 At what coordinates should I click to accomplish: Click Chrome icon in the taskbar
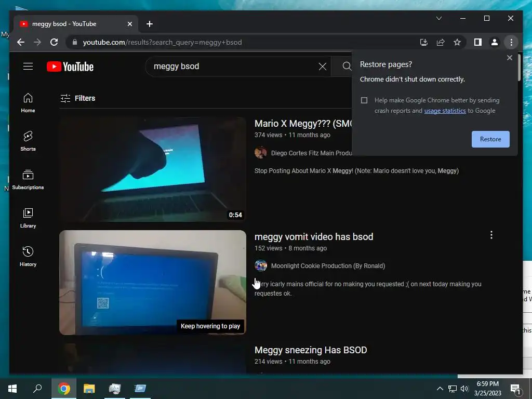click(64, 389)
